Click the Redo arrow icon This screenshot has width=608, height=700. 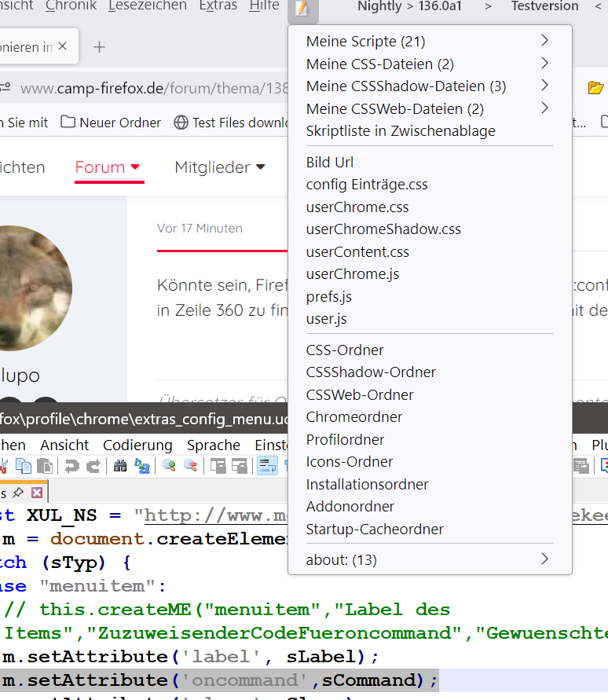[x=93, y=467]
